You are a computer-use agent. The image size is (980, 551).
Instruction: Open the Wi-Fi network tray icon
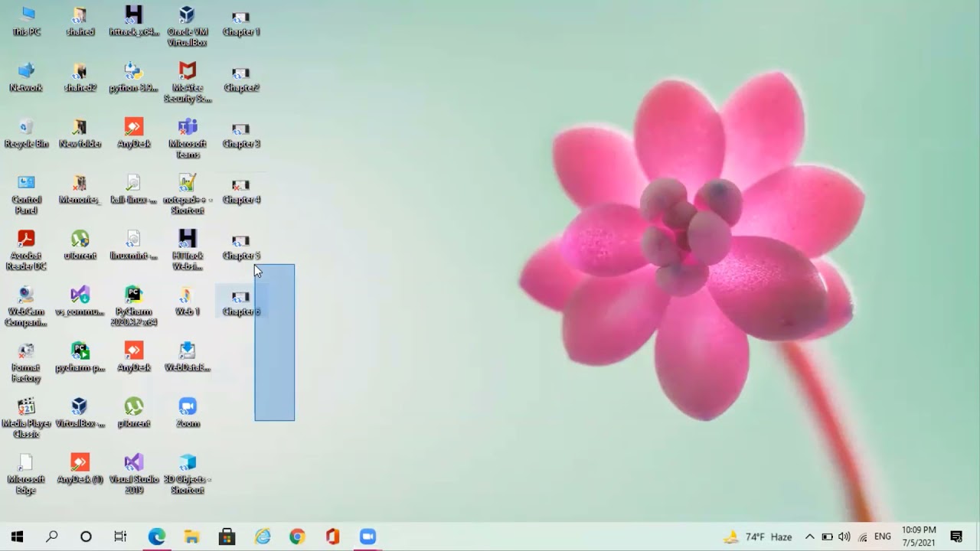click(863, 537)
